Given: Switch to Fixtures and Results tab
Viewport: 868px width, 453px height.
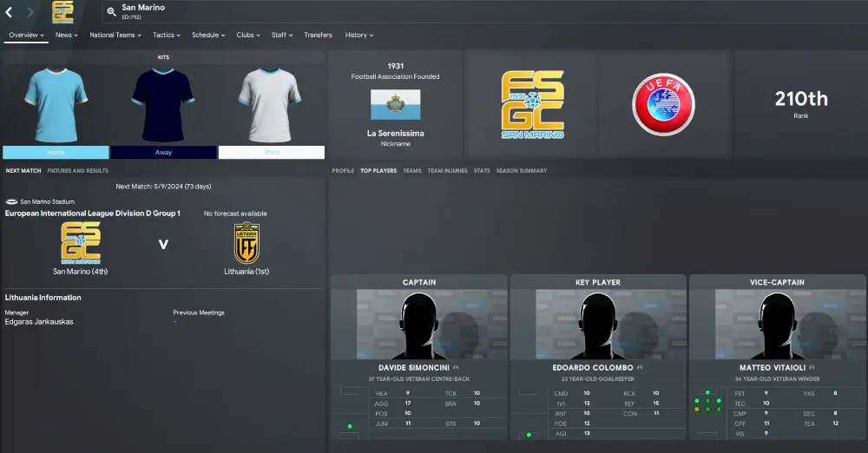Looking at the screenshot, I should pyautogui.click(x=77, y=171).
